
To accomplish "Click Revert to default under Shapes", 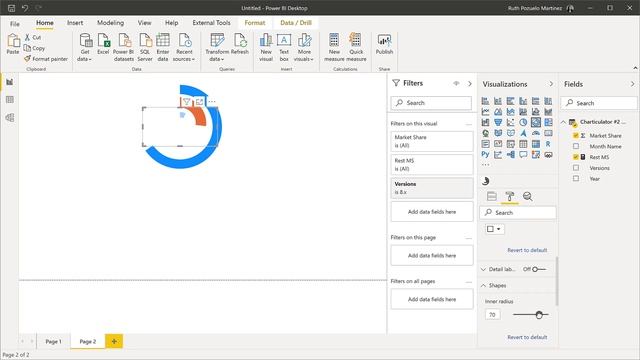I will (x=527, y=337).
